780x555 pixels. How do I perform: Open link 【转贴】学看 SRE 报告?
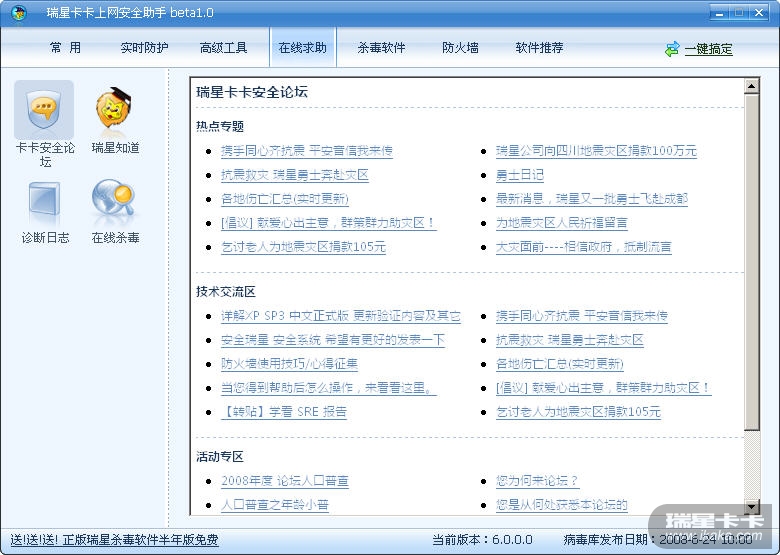pos(284,412)
